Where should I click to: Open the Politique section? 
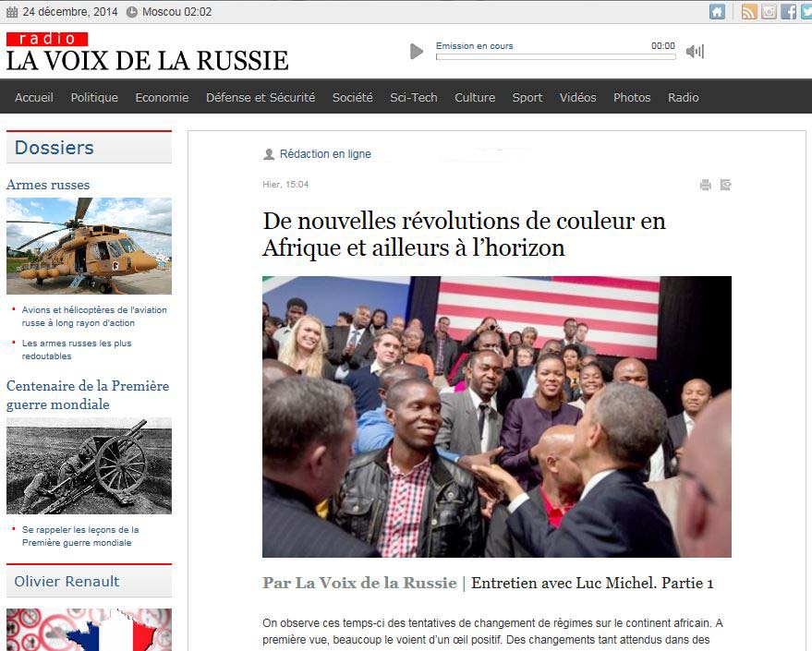click(x=94, y=97)
